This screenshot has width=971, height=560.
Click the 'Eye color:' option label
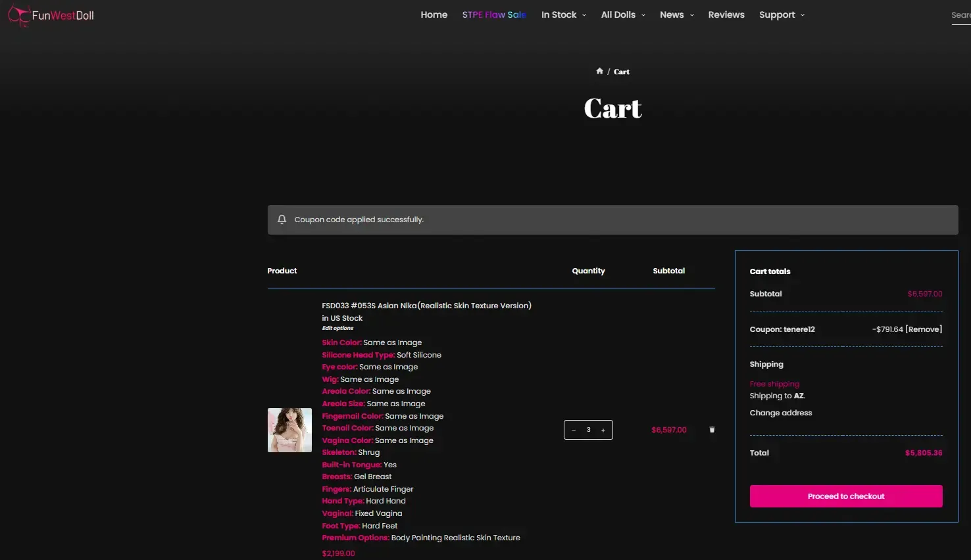[339, 367]
